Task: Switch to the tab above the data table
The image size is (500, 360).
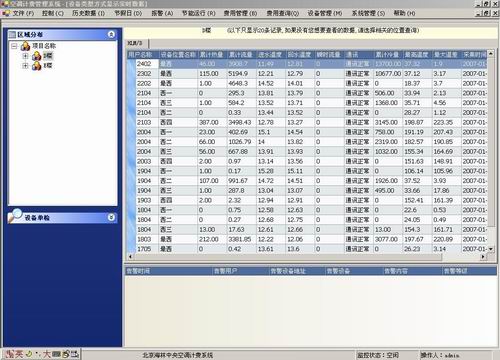Action: pos(135,43)
